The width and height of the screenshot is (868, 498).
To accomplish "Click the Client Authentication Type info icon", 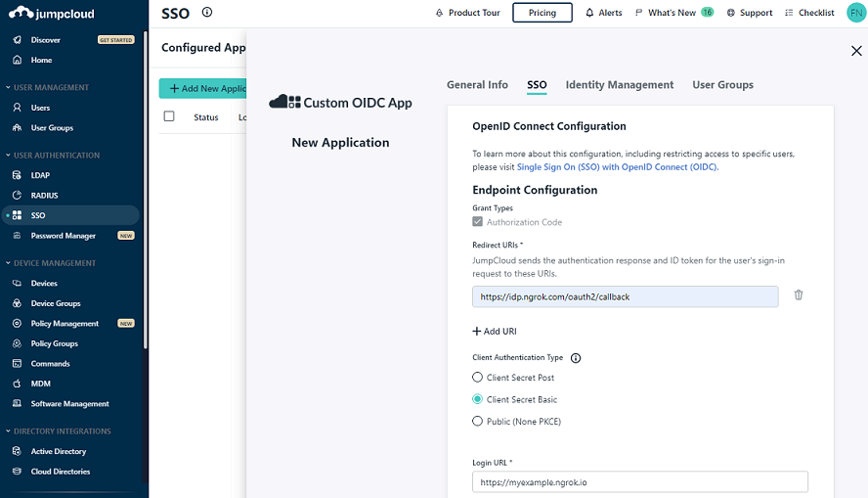I will point(576,358).
